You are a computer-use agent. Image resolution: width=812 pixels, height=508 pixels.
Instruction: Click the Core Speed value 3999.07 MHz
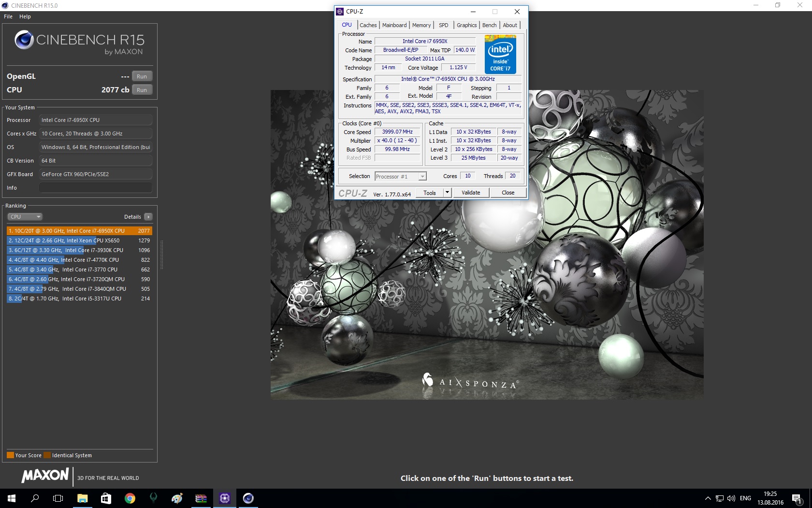pos(397,132)
